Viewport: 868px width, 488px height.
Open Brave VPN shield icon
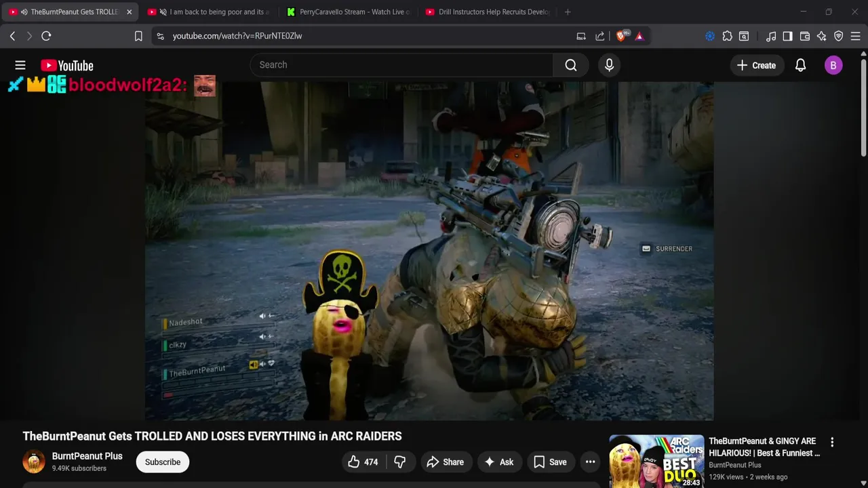pyautogui.click(x=839, y=36)
